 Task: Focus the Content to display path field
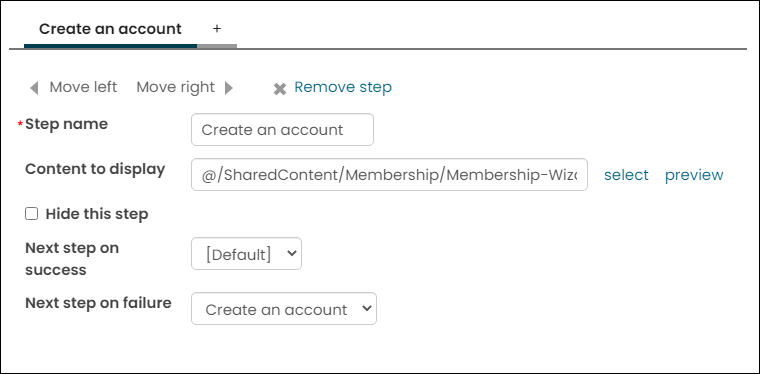point(389,174)
